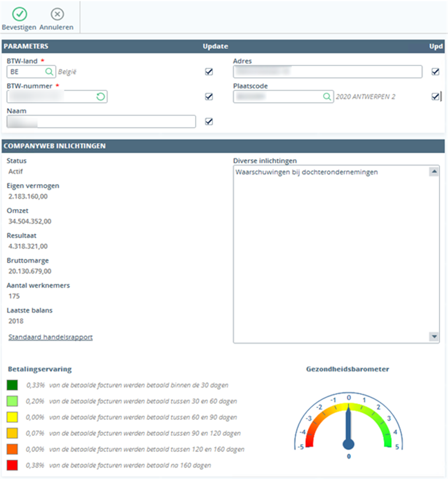This screenshot has height=479, width=448.
Task: Open the Standaard handelsrapport link
Action: click(x=51, y=337)
